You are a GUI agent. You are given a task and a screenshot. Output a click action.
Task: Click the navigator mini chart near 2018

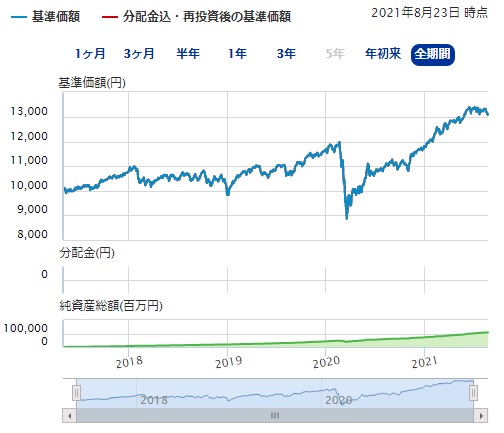point(154,399)
